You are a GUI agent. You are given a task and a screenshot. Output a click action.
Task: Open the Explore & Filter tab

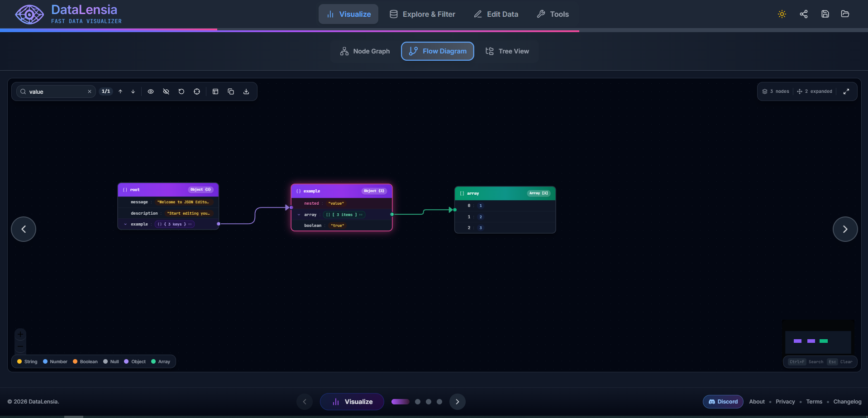423,14
